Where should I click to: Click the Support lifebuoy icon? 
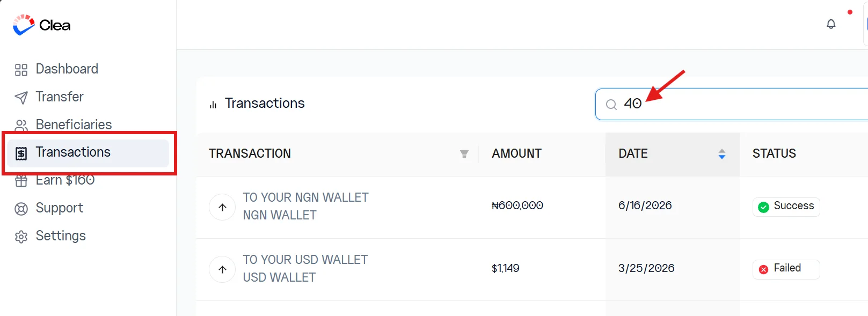(x=21, y=209)
